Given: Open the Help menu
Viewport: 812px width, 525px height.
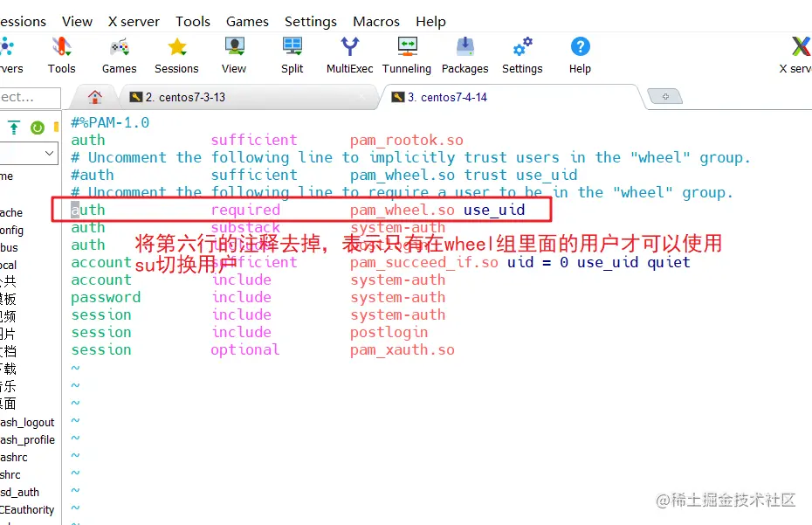Looking at the screenshot, I should [430, 22].
